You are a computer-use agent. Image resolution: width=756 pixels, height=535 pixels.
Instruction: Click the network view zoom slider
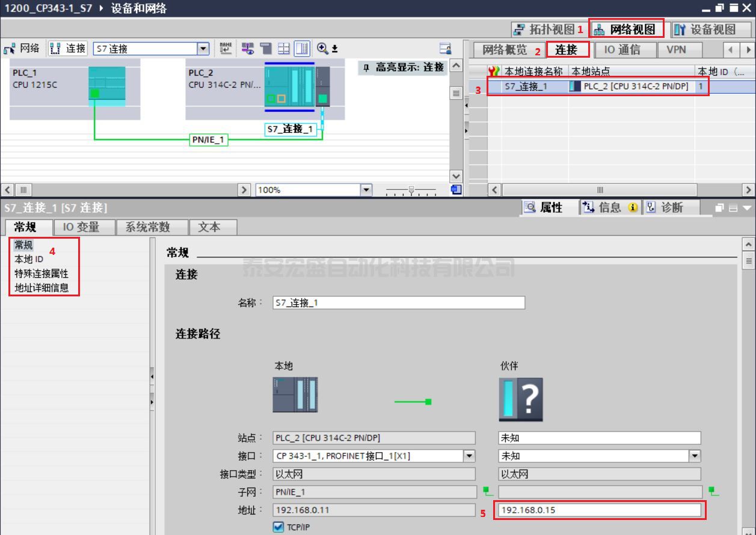pyautogui.click(x=411, y=191)
